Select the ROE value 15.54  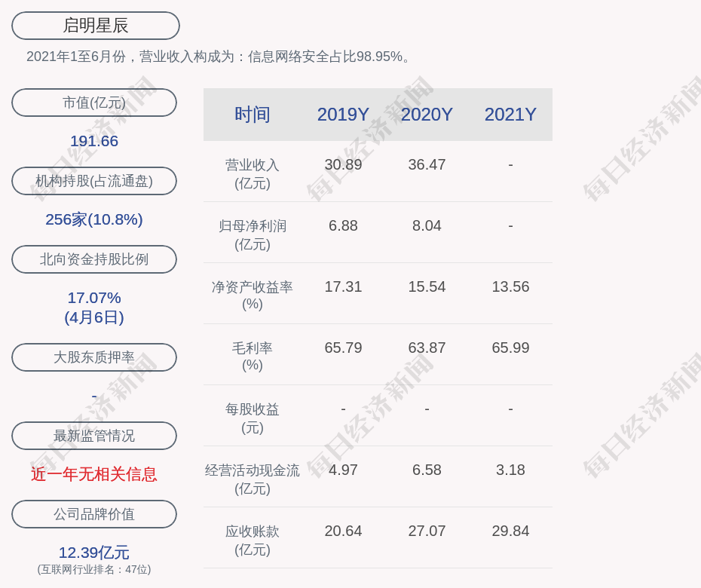pos(427,286)
